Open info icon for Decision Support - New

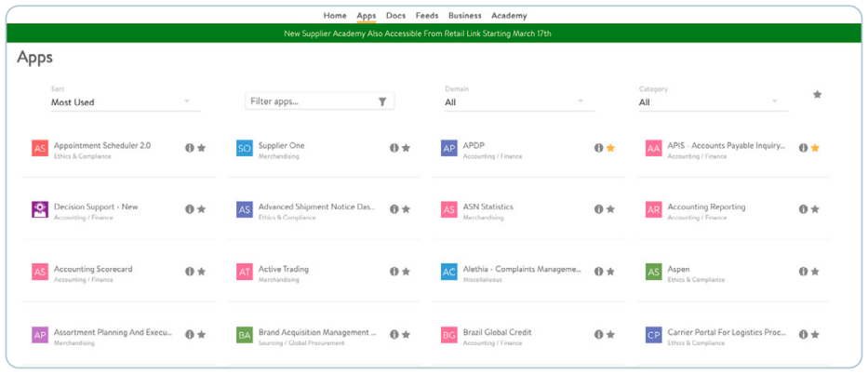[x=189, y=209]
